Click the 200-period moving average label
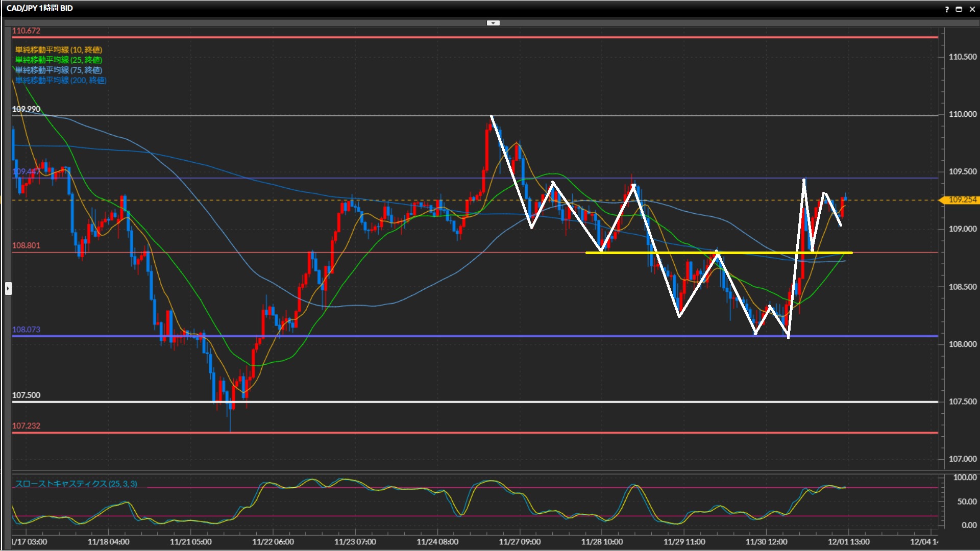 (x=60, y=80)
